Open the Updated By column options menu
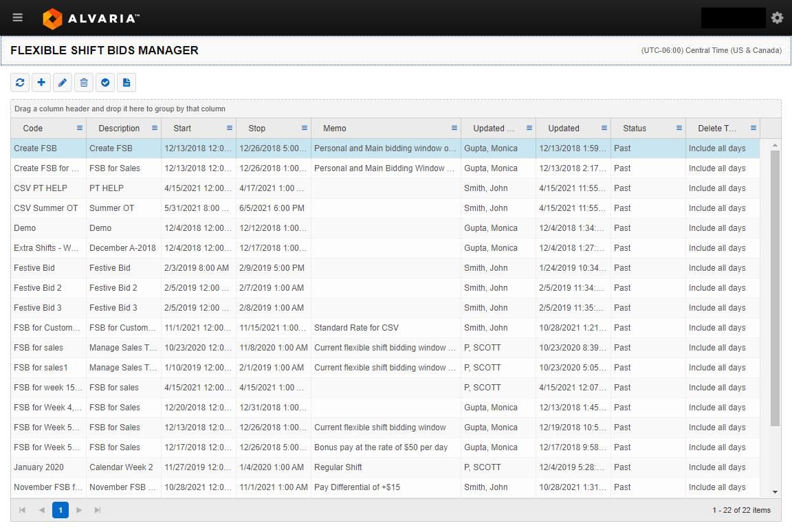This screenshot has height=532, width=792. coord(529,128)
